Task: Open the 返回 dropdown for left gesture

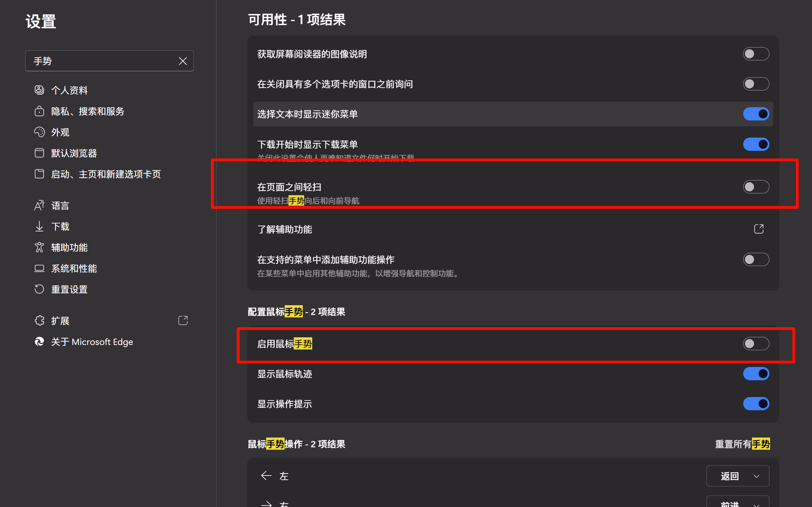Action: (737, 476)
